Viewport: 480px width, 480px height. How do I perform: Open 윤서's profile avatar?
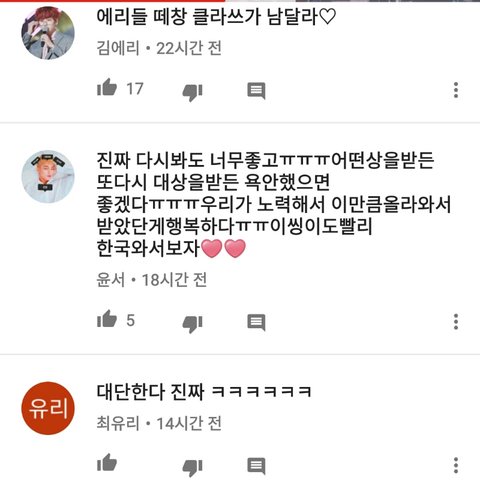pos(48,177)
